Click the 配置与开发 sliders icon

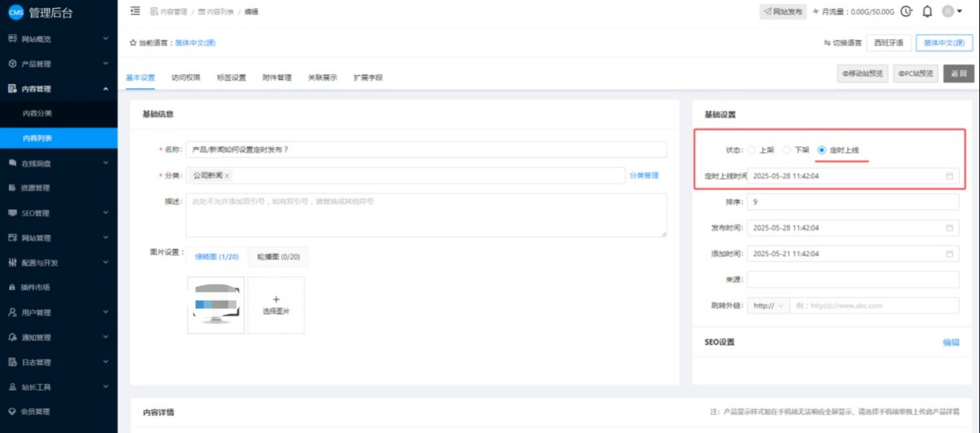tap(12, 263)
